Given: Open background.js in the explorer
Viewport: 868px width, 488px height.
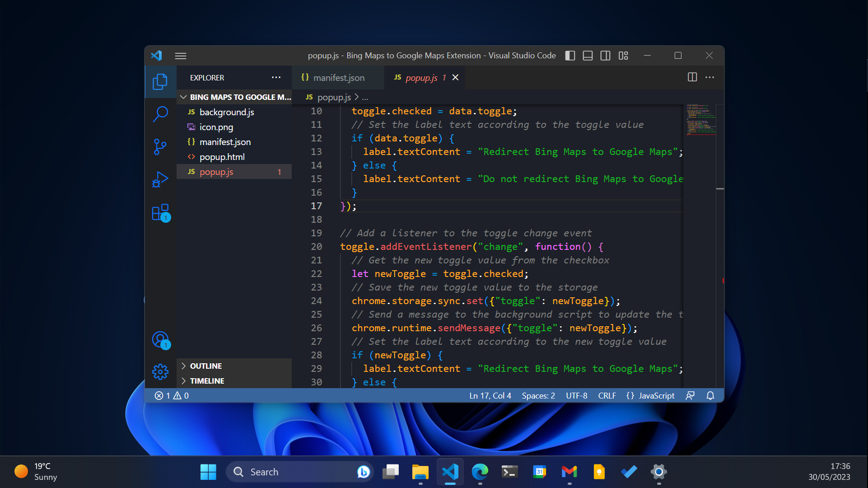Looking at the screenshot, I should 226,112.
